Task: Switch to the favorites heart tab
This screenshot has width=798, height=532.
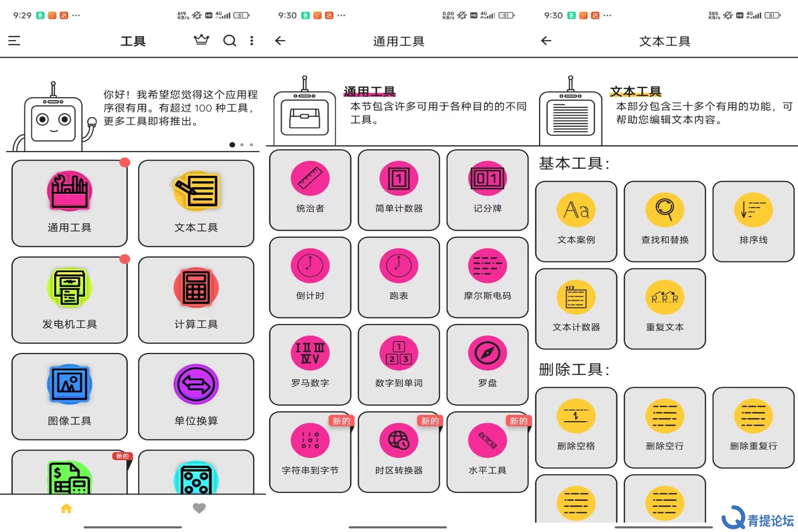Action: click(199, 508)
